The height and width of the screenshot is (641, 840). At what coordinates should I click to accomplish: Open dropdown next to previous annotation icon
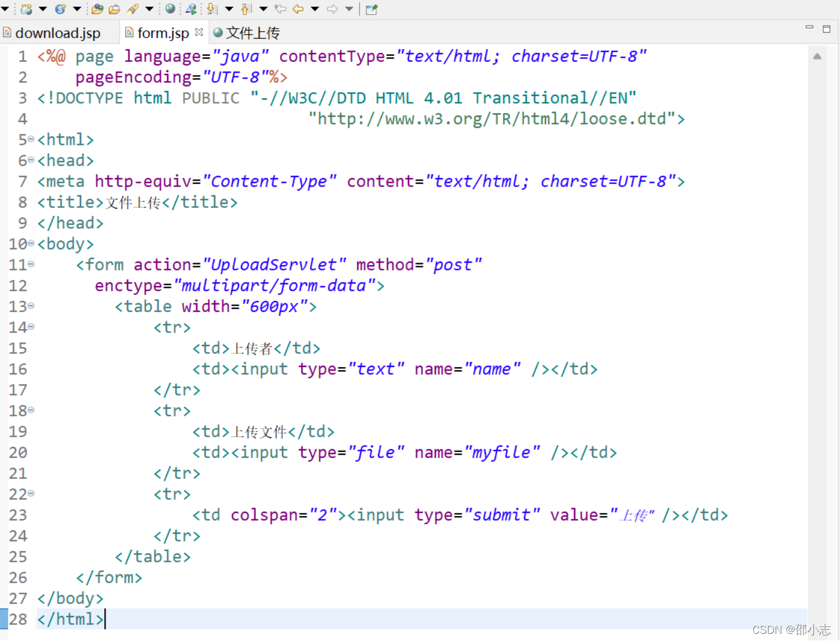point(263,9)
